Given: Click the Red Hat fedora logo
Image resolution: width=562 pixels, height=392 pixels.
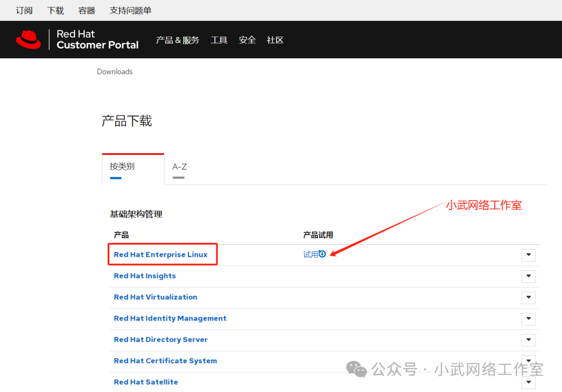Looking at the screenshot, I should (28, 40).
